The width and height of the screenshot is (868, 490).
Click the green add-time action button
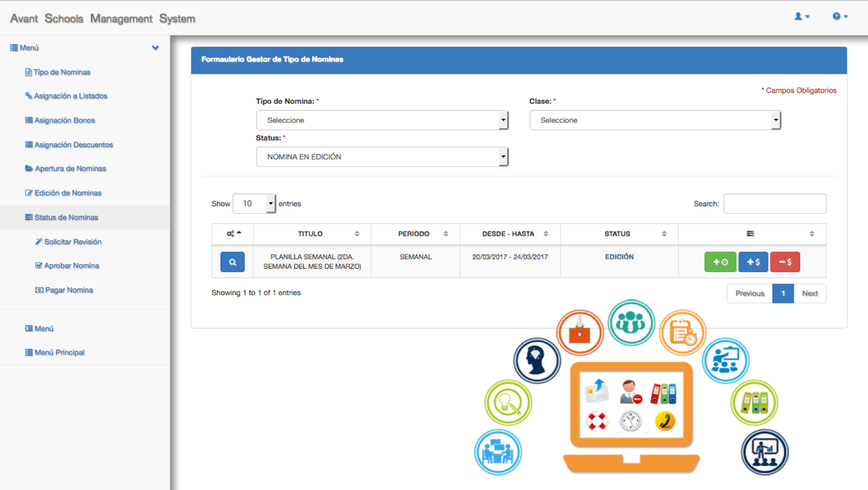pos(720,262)
